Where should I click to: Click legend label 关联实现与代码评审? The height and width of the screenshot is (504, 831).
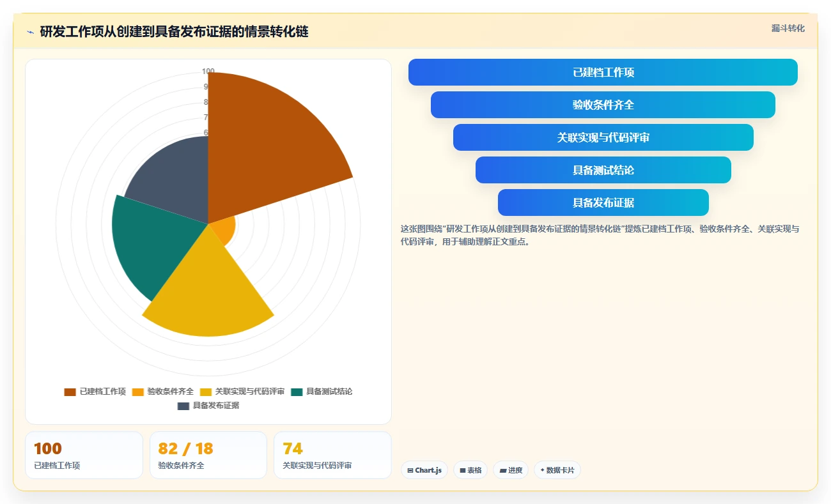(250, 392)
